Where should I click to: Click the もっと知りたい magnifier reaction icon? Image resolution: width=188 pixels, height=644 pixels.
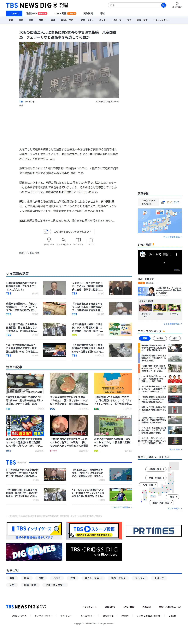coord(64,240)
